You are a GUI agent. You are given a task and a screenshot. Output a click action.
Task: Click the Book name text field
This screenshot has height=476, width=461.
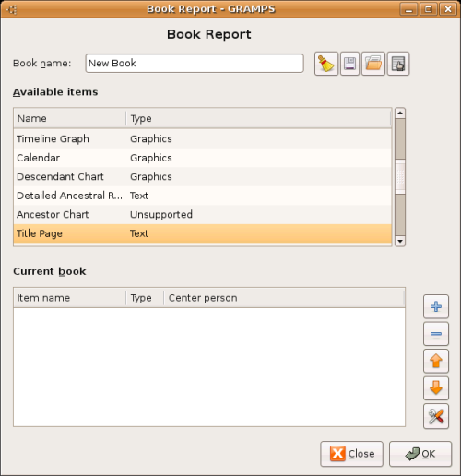coord(195,64)
